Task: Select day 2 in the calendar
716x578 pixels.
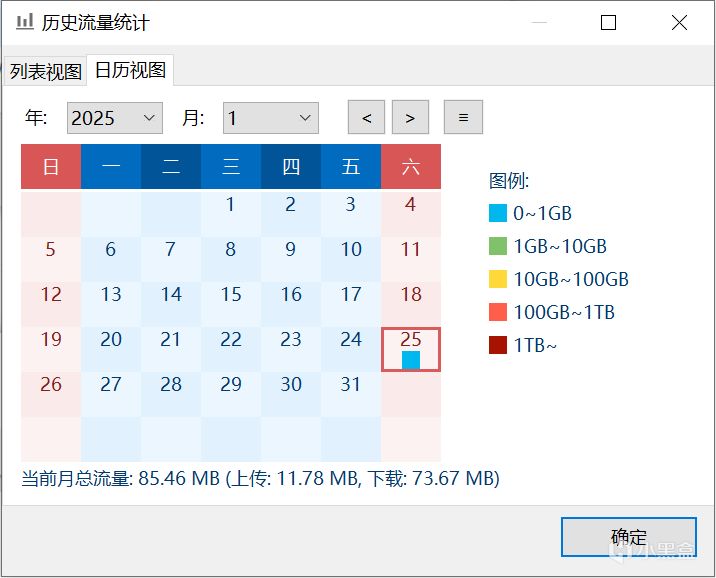Action: [x=291, y=213]
